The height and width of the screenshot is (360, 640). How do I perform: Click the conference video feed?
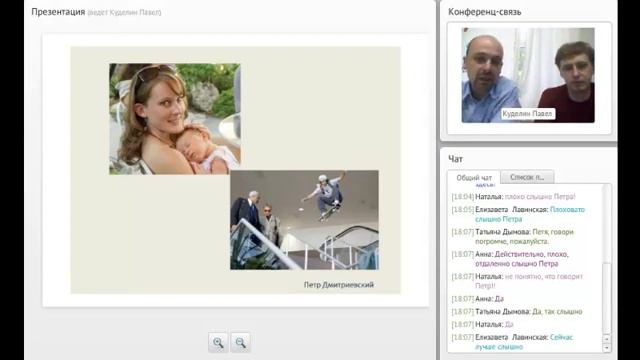coord(528,75)
